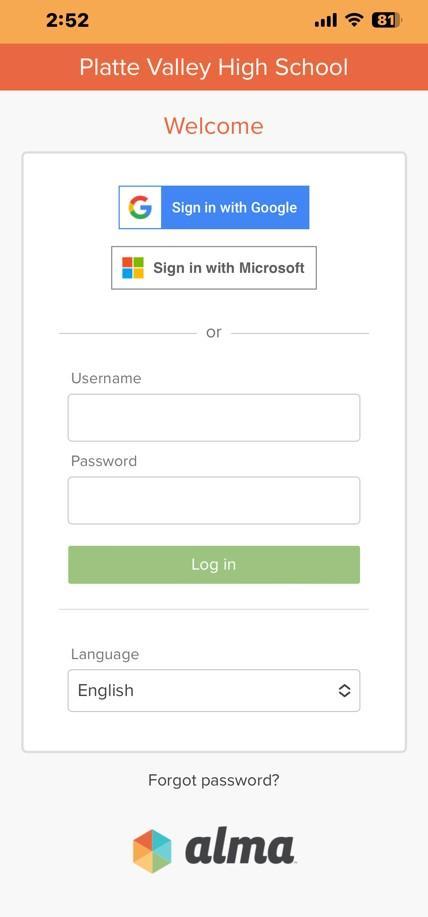This screenshot has height=917, width=428.
Task: Tap the alma hexagon logo icon
Action: [152, 851]
